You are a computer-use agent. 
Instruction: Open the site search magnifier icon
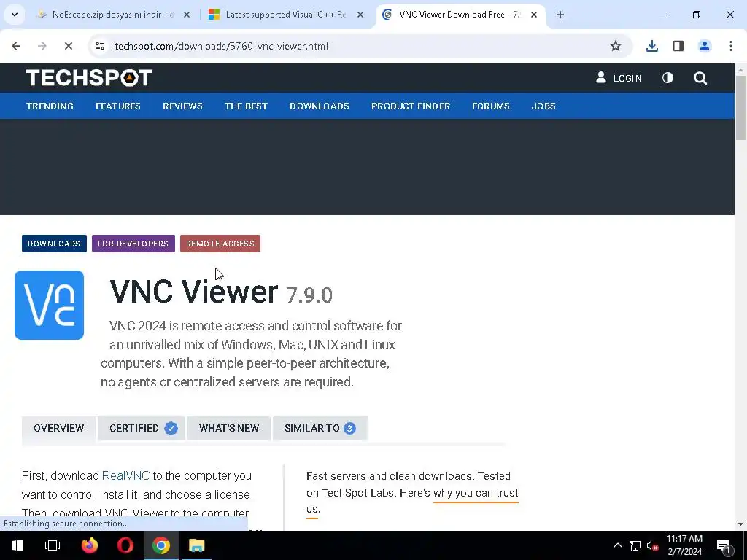coord(700,78)
